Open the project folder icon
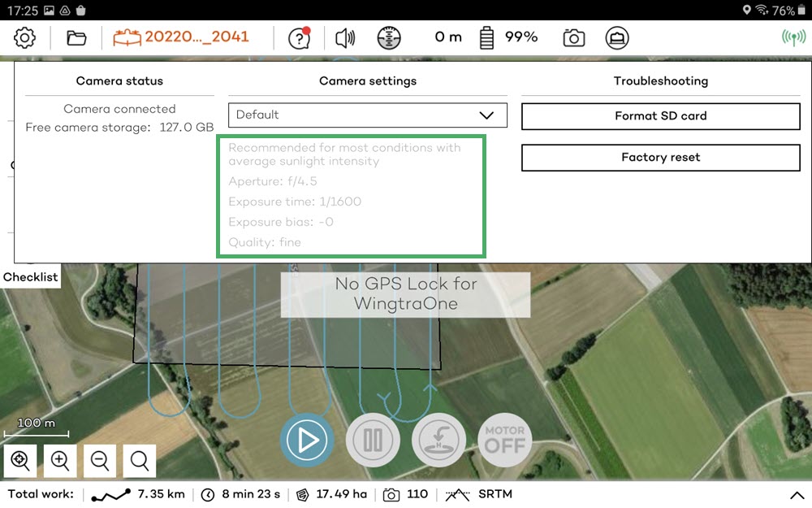Screen dimensions: 812x508 pos(76,37)
